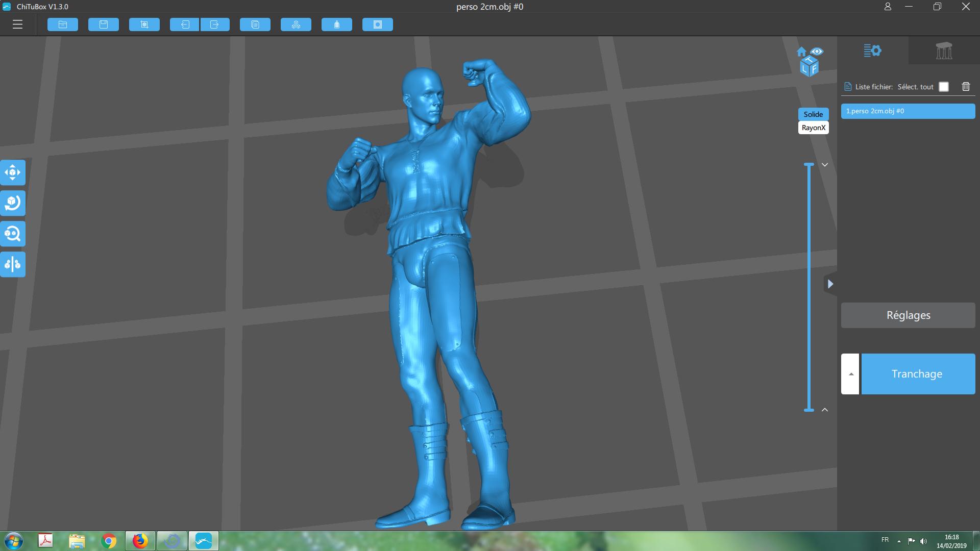Switch view mode to Solide
Image resolution: width=980 pixels, height=551 pixels.
coord(813,114)
